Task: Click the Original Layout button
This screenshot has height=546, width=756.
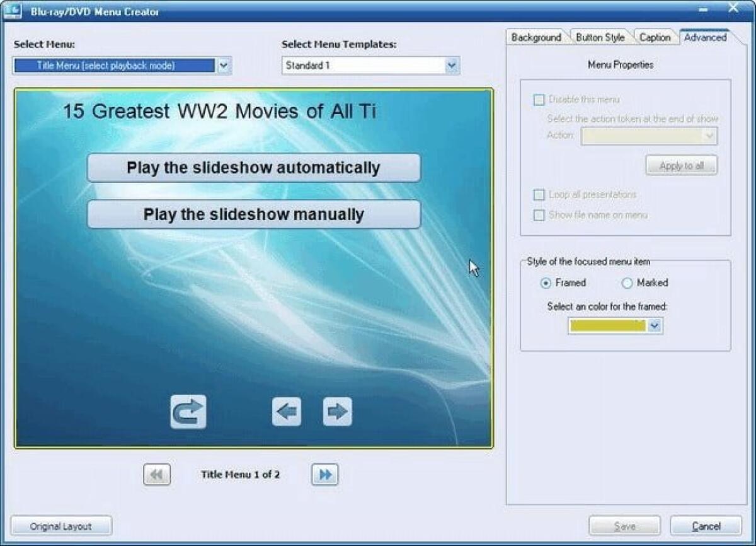Action: click(60, 526)
